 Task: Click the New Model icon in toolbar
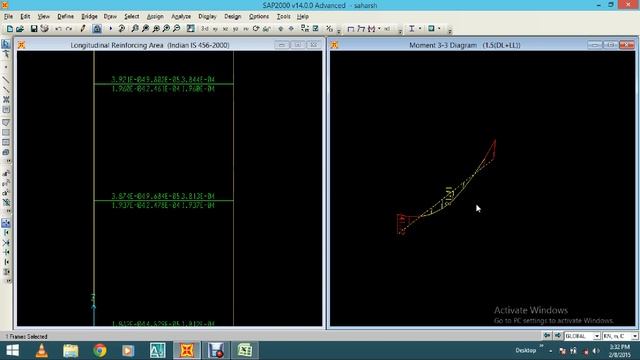pos(9,29)
